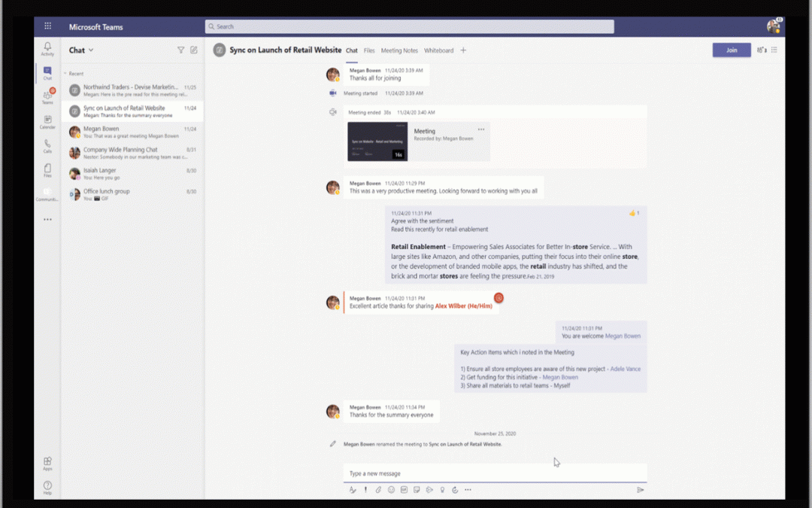Add a new tab with plus icon
This screenshot has width=812, height=508.
point(463,50)
